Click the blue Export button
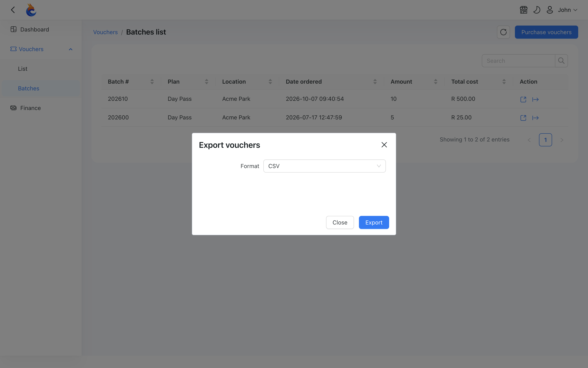This screenshot has width=588, height=368. coord(374,222)
